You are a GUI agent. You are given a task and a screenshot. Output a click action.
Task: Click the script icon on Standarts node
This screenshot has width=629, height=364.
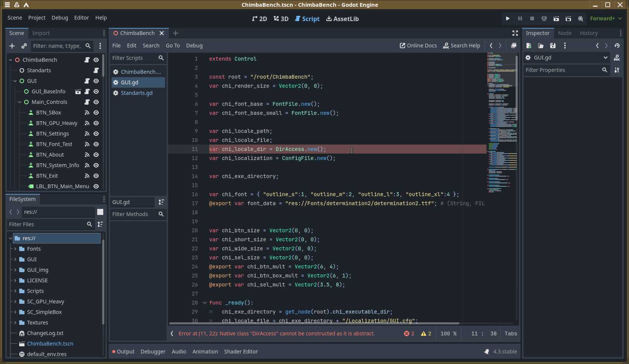[96, 70]
